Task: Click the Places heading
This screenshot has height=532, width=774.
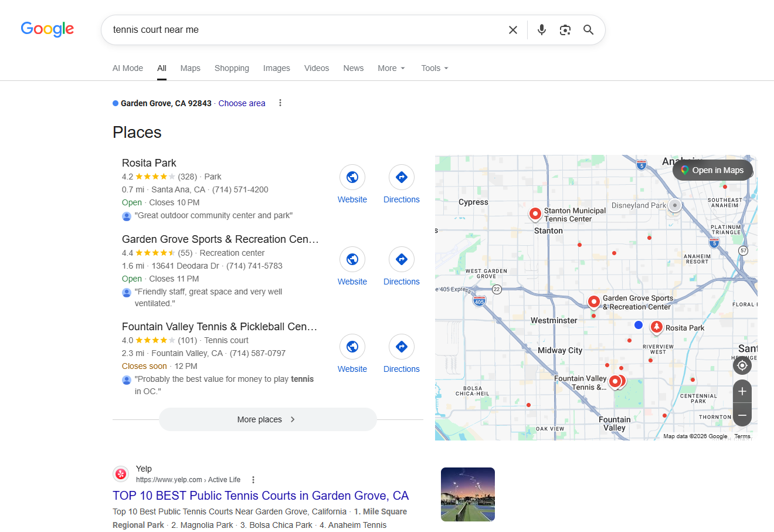Action: pos(137,133)
